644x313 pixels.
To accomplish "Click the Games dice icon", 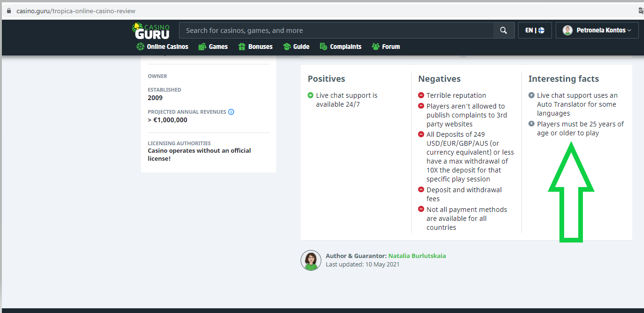I will point(202,47).
